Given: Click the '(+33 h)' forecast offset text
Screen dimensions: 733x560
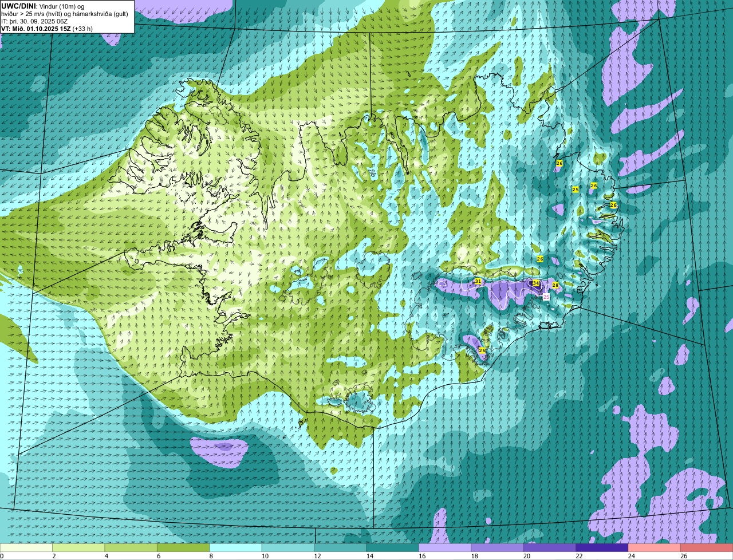Looking at the screenshot, I should click(x=82, y=29).
